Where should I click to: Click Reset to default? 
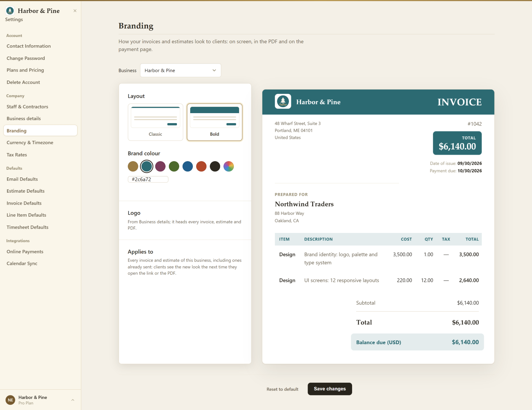[x=282, y=389]
